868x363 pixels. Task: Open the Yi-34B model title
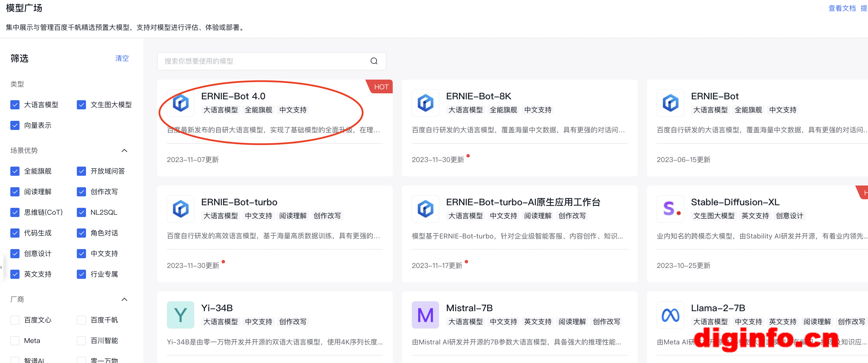(x=217, y=308)
